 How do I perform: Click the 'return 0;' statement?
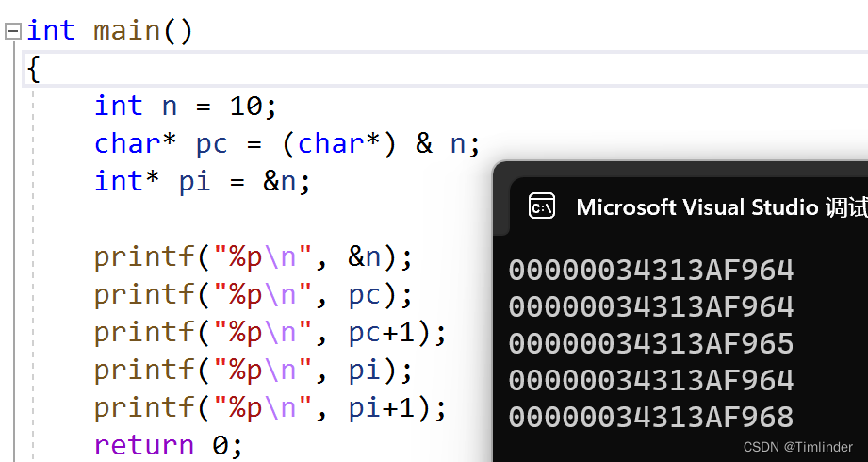tap(169, 445)
